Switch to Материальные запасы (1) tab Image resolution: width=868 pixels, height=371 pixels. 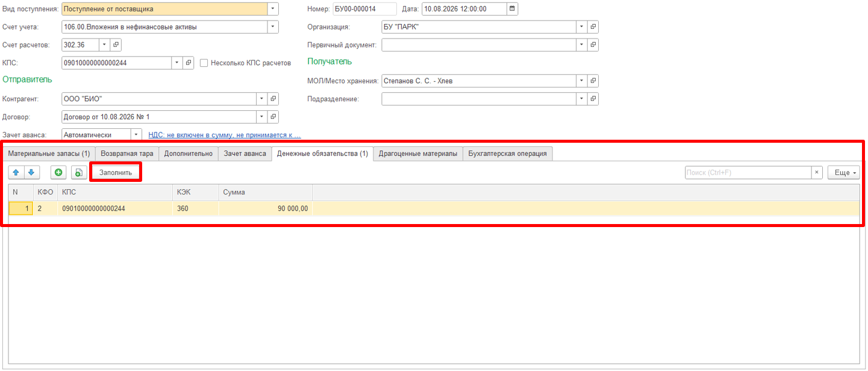tap(49, 154)
